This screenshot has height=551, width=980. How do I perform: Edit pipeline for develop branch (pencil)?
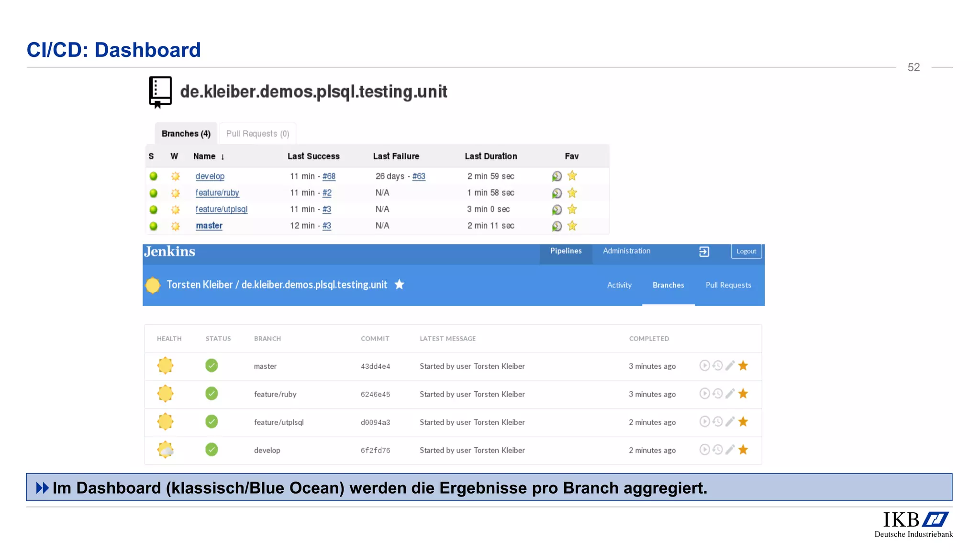coord(730,450)
